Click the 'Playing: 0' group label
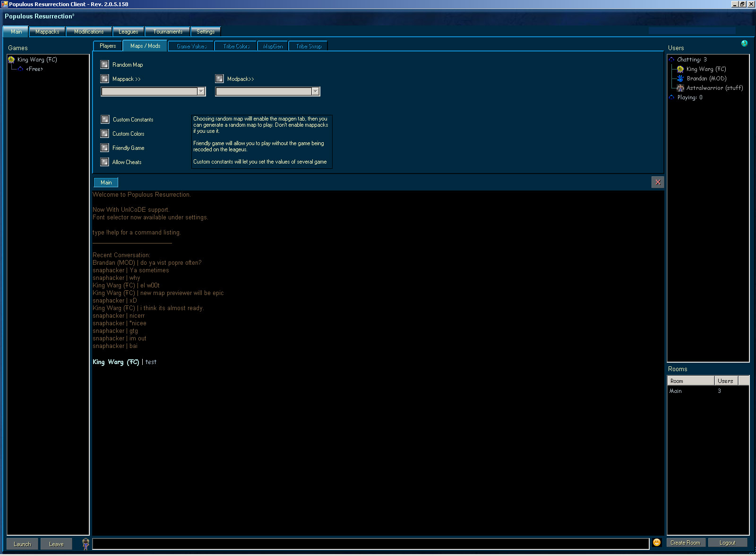The image size is (756, 556). [x=690, y=97]
